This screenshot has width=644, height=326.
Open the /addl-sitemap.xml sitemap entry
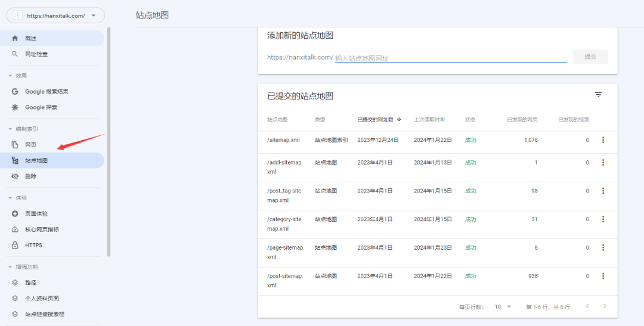click(285, 167)
